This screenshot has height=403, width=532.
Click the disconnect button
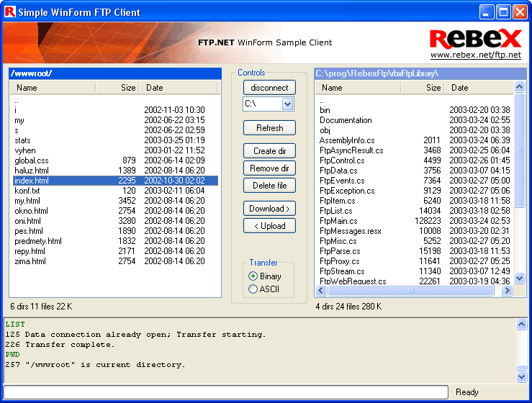269,88
